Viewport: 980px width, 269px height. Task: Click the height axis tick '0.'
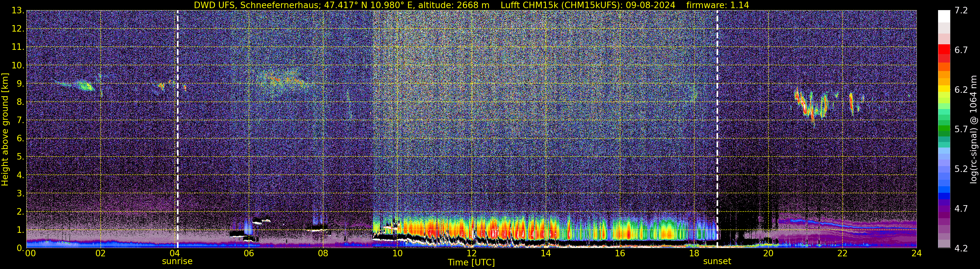tap(20, 248)
